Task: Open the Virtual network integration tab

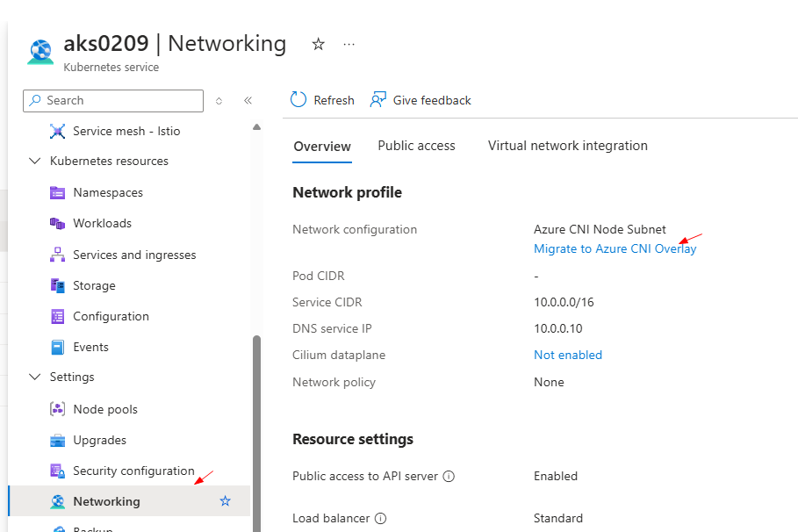Action: [567, 146]
